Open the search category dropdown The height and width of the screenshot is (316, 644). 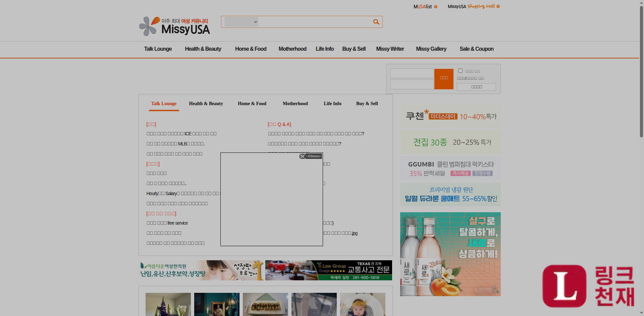[x=241, y=22]
